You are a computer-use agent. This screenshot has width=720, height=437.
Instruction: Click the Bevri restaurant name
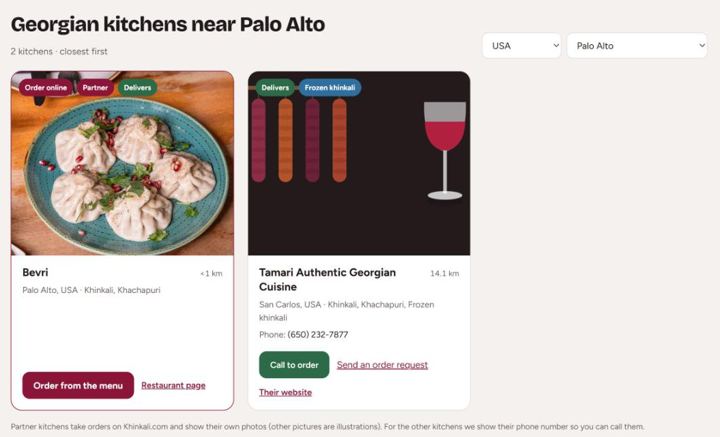click(35, 272)
